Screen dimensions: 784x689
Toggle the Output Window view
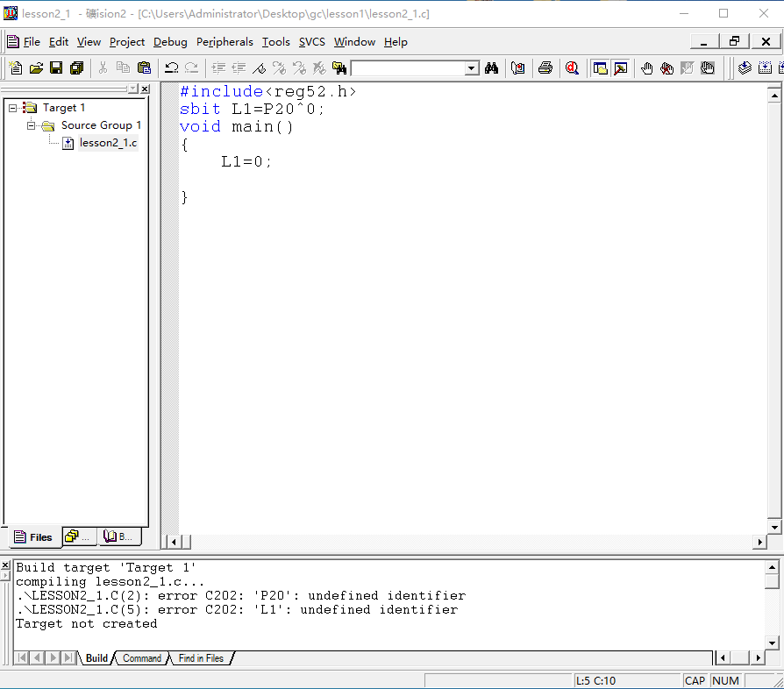click(x=621, y=68)
